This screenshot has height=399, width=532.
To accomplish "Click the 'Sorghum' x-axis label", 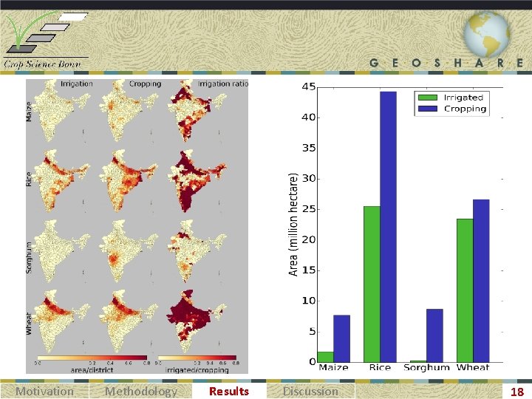I will point(426,367).
